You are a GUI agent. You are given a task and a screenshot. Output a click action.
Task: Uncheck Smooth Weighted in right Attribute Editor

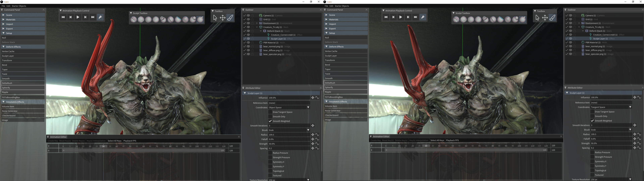pyautogui.click(x=592, y=121)
